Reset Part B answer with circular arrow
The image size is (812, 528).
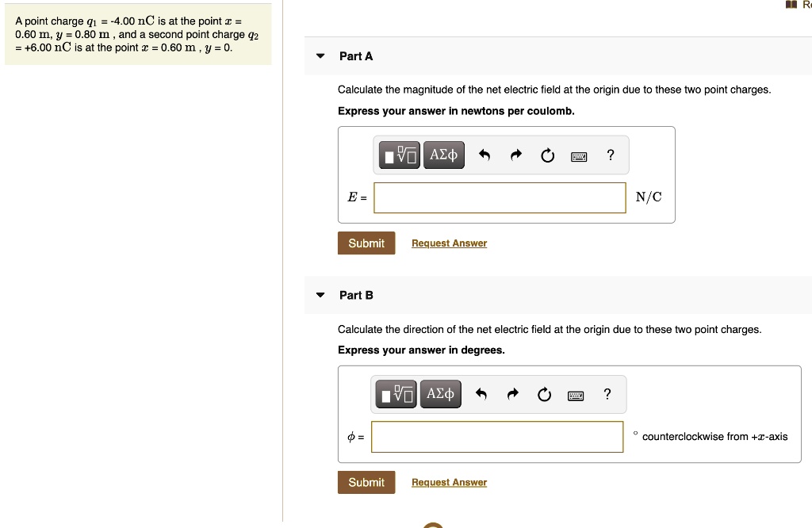coord(544,395)
